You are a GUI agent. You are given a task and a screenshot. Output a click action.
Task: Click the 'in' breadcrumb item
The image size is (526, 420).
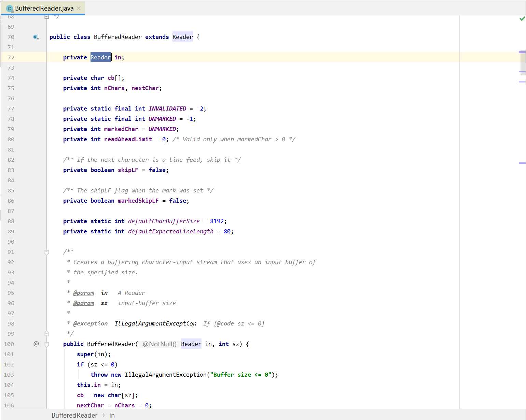pyautogui.click(x=112, y=415)
